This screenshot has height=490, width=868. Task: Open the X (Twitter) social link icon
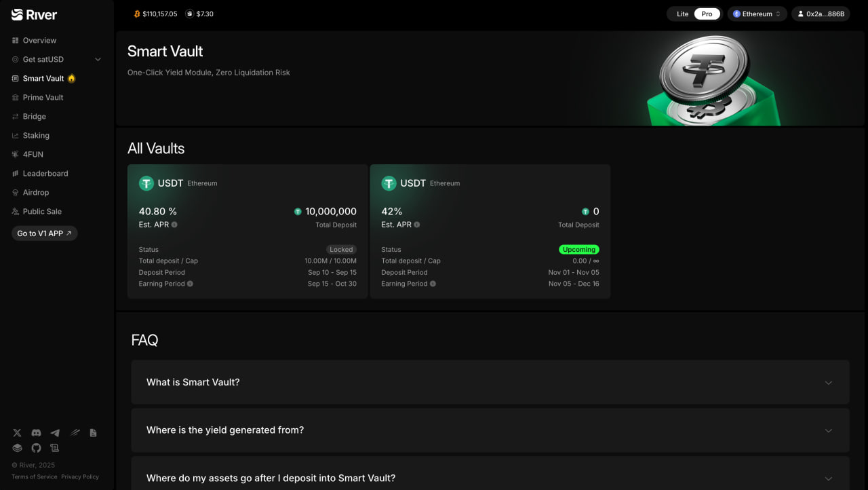(17, 433)
